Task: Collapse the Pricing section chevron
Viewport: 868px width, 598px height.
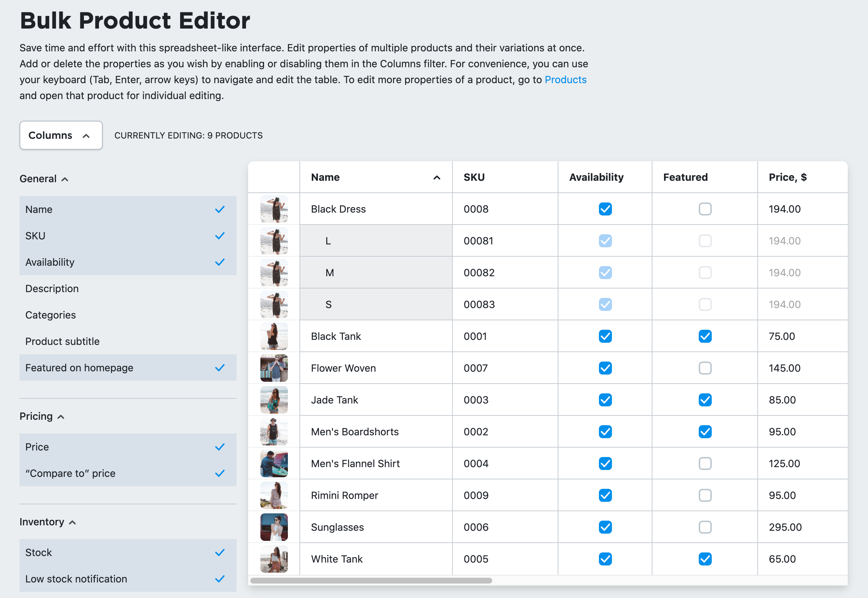Action: (x=61, y=417)
